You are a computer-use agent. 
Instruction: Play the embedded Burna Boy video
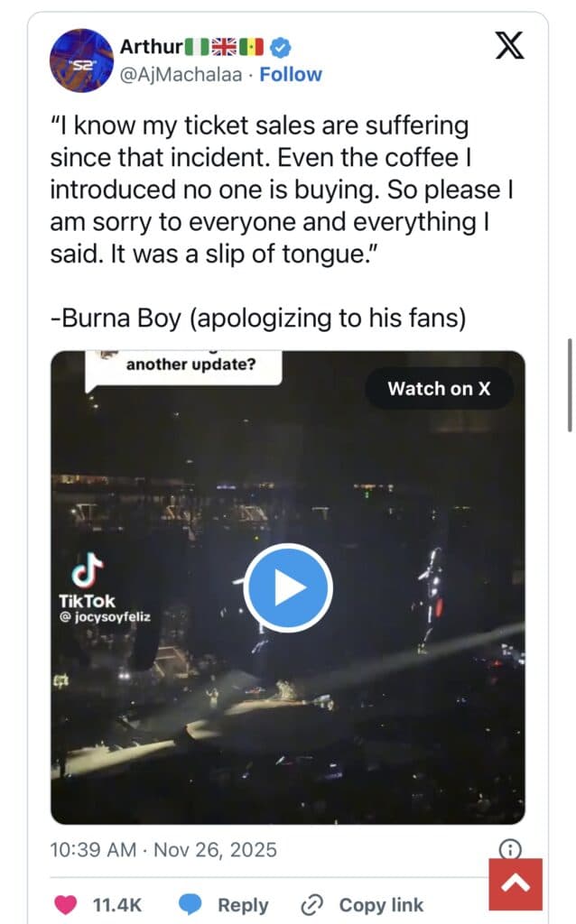click(288, 587)
